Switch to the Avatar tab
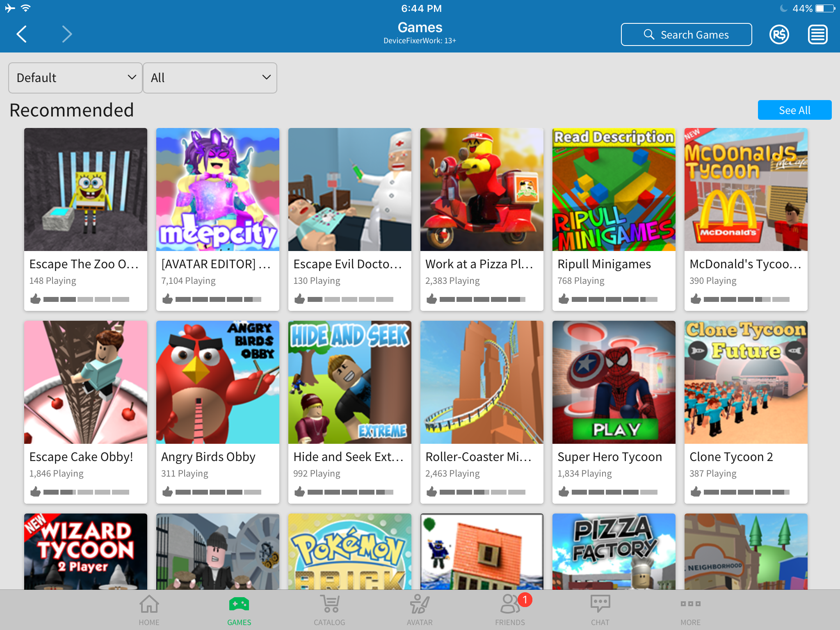This screenshot has height=630, width=840. coord(420,610)
